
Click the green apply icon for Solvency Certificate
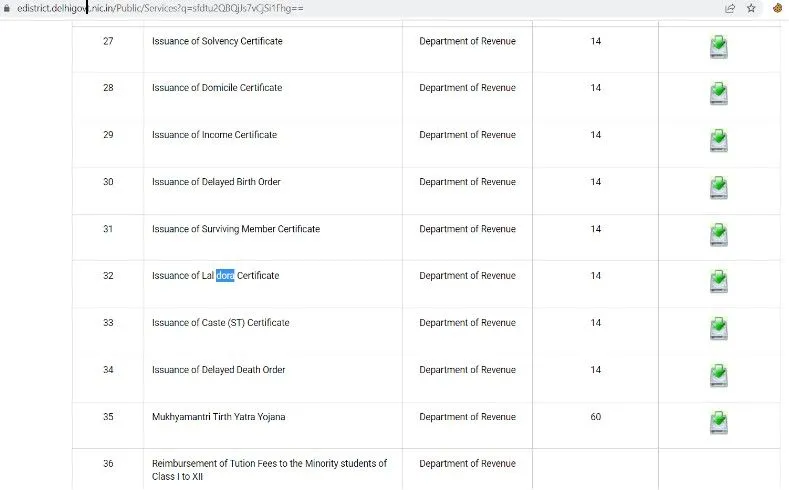717,46
